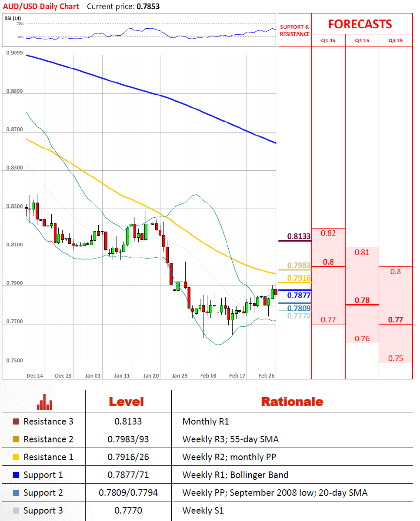
Task: Click the Q3 forecast low 0.75
Action: 396,358
